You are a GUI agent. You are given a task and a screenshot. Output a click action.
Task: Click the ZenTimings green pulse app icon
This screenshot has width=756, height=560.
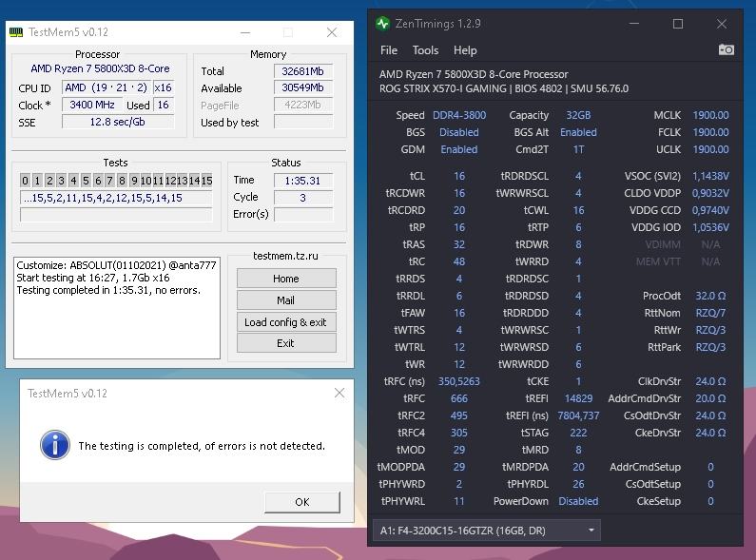pyautogui.click(x=383, y=24)
